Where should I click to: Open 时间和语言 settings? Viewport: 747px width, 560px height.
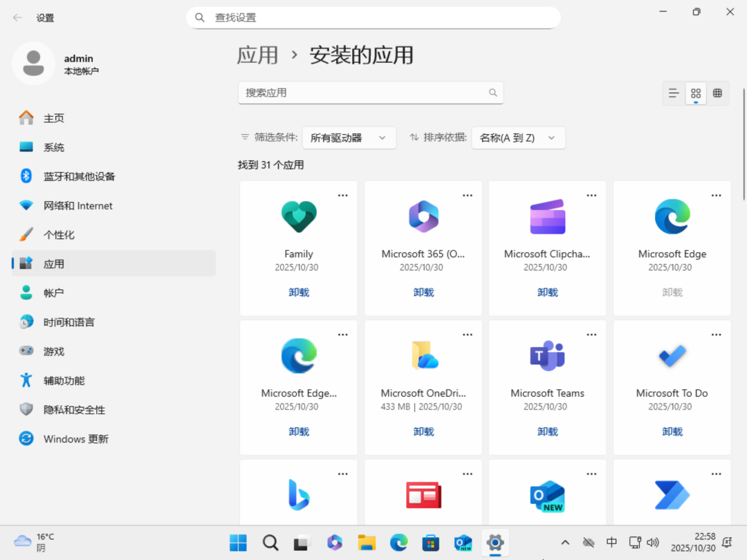tap(114, 322)
